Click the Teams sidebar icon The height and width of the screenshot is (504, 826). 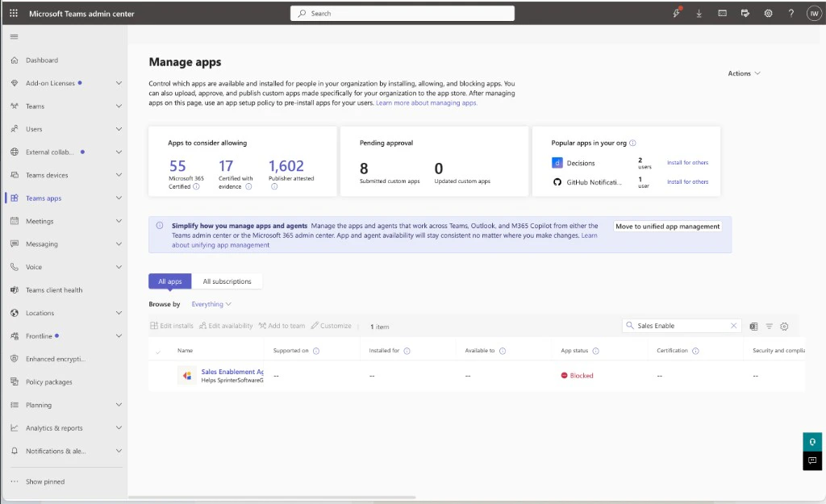pos(15,106)
